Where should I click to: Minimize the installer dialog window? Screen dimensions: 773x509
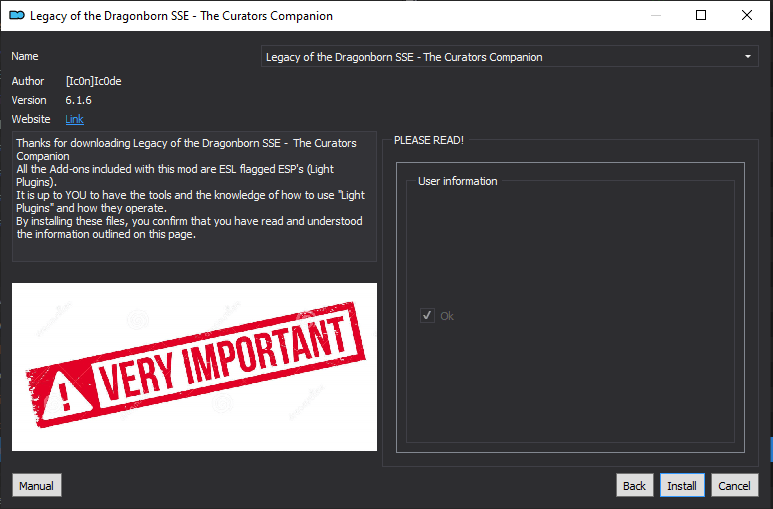[656, 15]
